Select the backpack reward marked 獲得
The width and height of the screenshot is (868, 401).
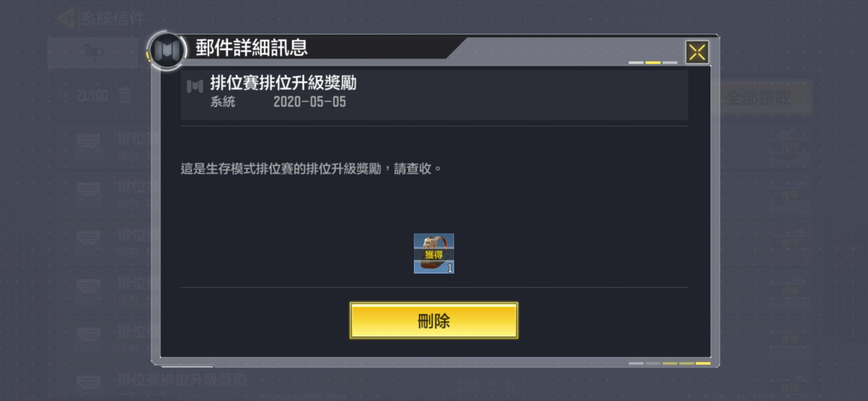[434, 253]
